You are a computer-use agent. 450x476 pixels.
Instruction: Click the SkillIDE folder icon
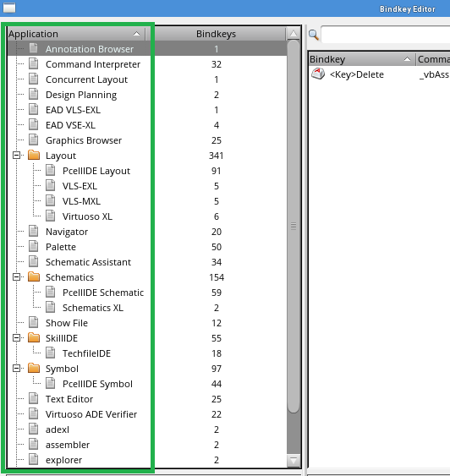pyautogui.click(x=34, y=338)
